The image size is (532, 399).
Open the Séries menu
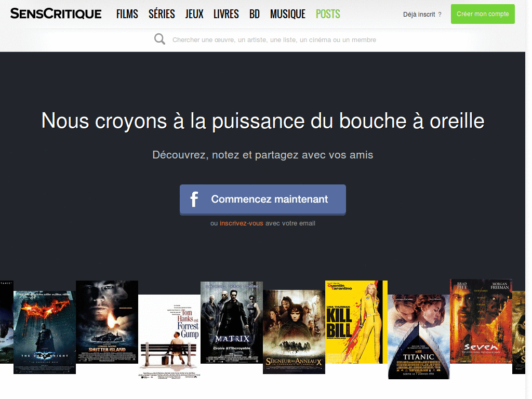pyautogui.click(x=162, y=14)
